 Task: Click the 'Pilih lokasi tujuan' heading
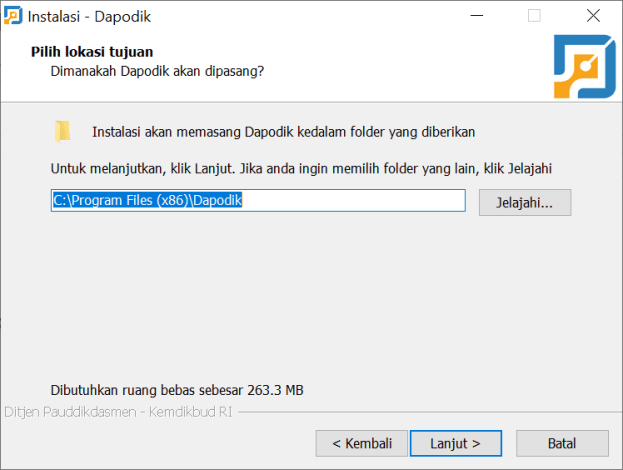tap(93, 52)
